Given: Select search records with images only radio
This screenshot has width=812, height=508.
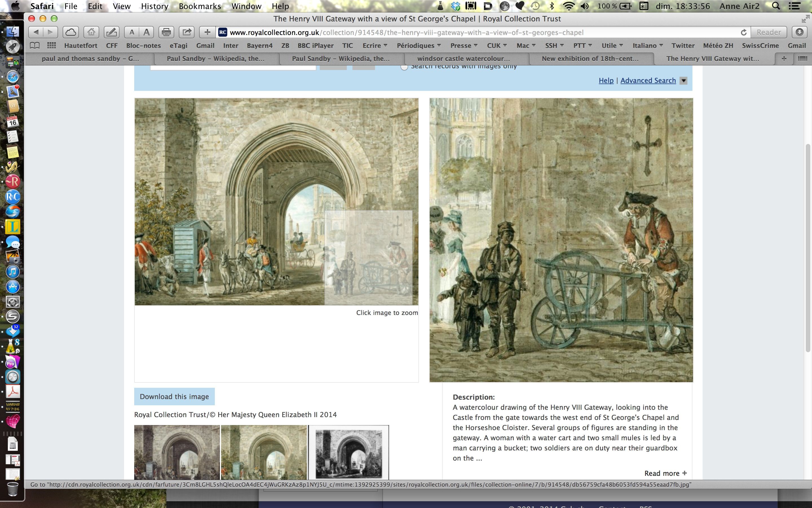Looking at the screenshot, I should pyautogui.click(x=404, y=67).
